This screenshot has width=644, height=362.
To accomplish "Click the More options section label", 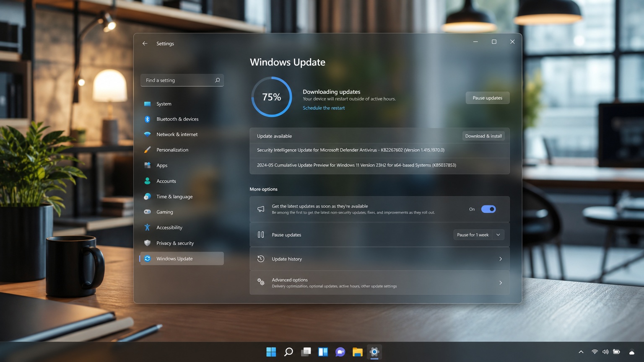I will tap(264, 189).
